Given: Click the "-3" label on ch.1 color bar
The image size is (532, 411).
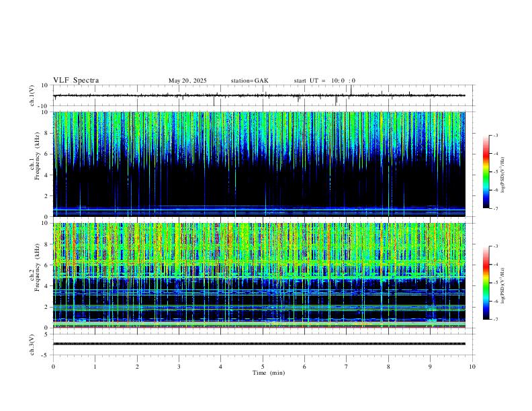Looking at the screenshot, I should pos(495,135).
